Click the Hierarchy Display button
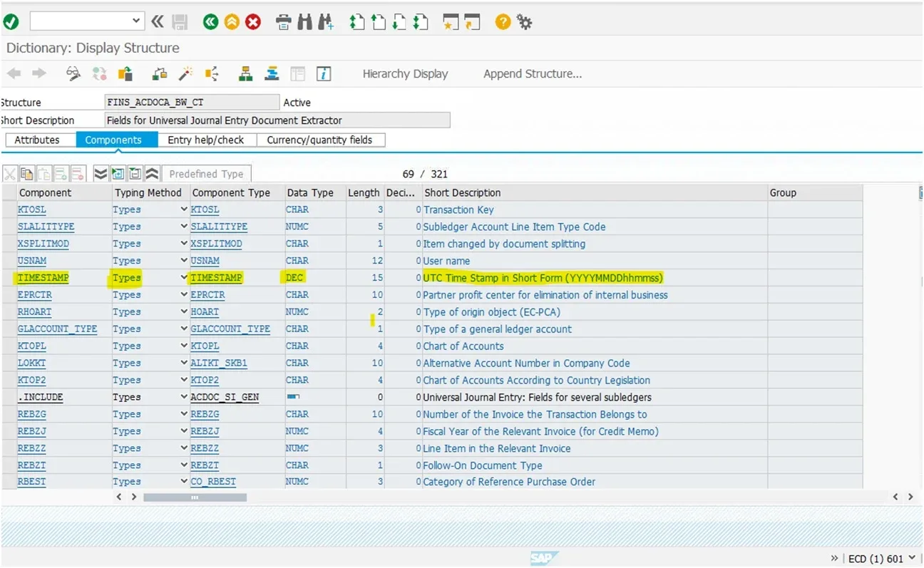Screen dimensions: 924x568 click(x=405, y=73)
